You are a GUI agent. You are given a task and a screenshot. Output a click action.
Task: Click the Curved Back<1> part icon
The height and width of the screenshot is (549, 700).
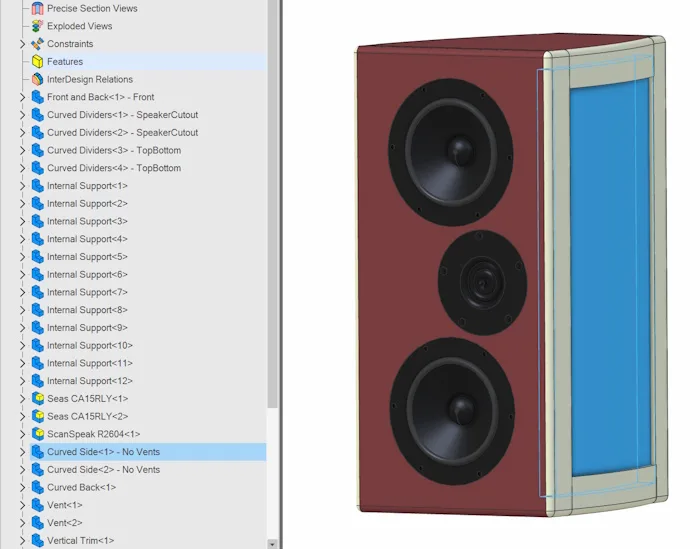38,487
